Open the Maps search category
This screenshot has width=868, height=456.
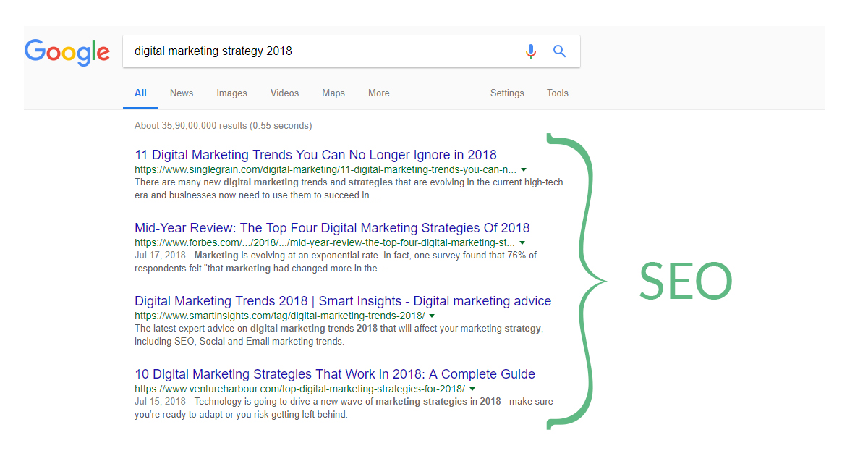[333, 93]
